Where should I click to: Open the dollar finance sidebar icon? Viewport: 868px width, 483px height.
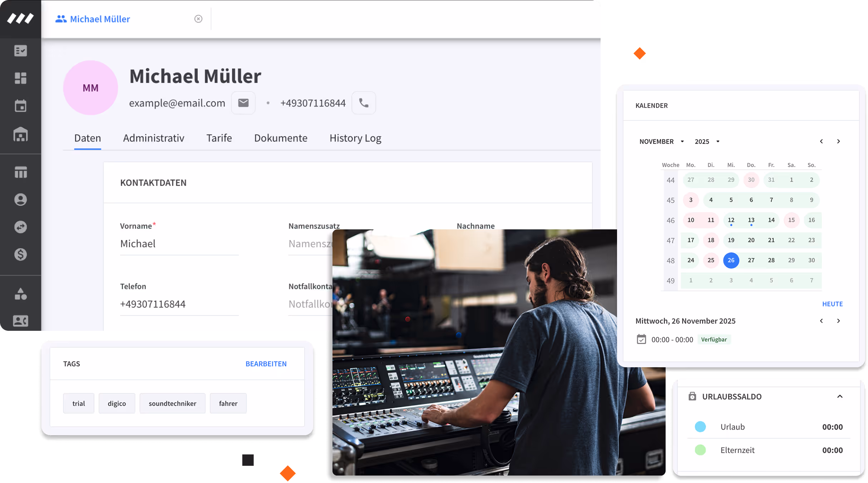pyautogui.click(x=20, y=254)
